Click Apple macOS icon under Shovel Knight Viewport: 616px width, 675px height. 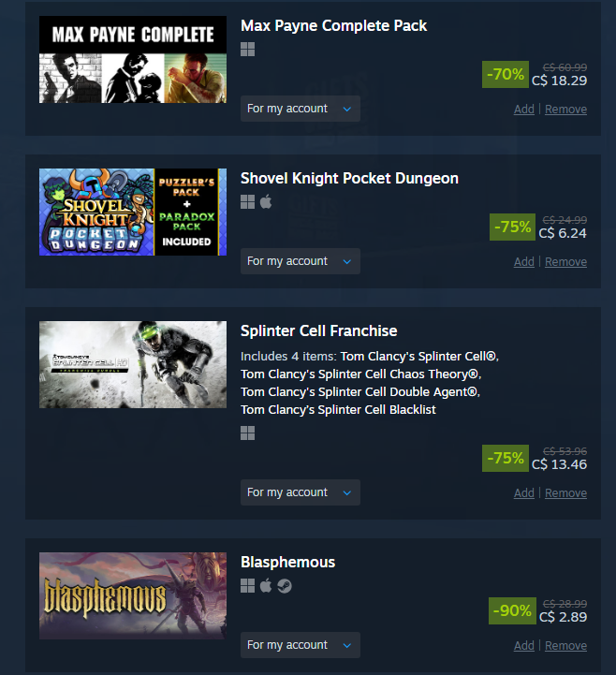[x=266, y=201]
